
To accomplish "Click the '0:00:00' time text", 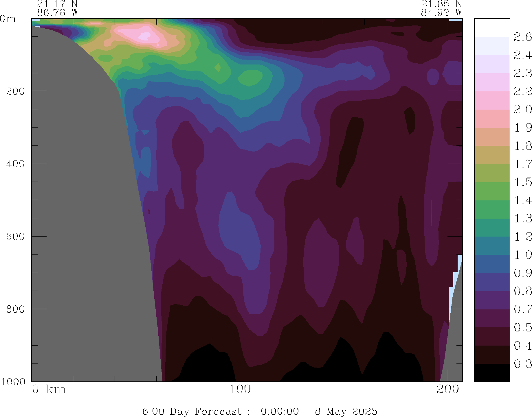I will click(280, 411).
